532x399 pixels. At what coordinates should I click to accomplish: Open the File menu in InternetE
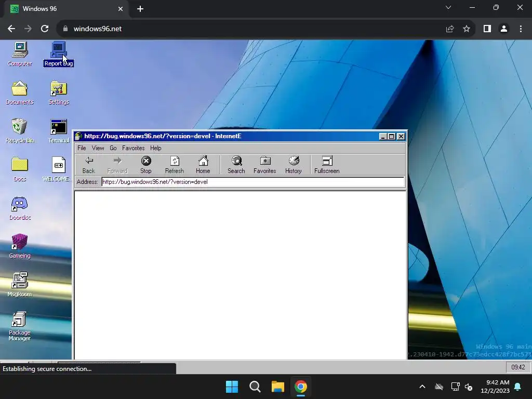[82, 148]
